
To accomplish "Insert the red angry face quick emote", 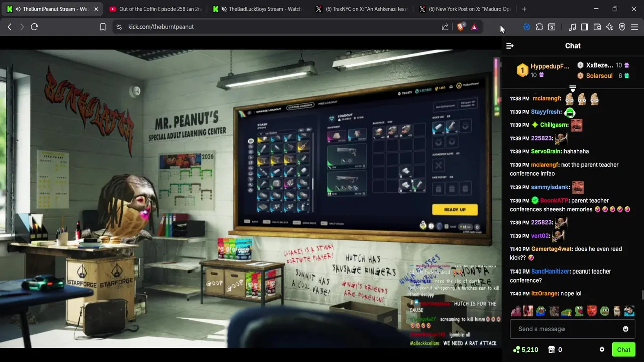I will click(592, 311).
